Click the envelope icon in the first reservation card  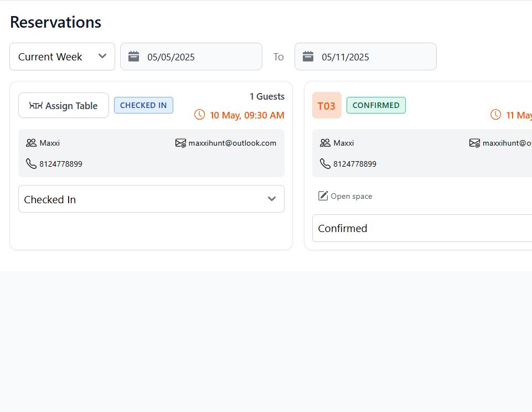tap(180, 143)
